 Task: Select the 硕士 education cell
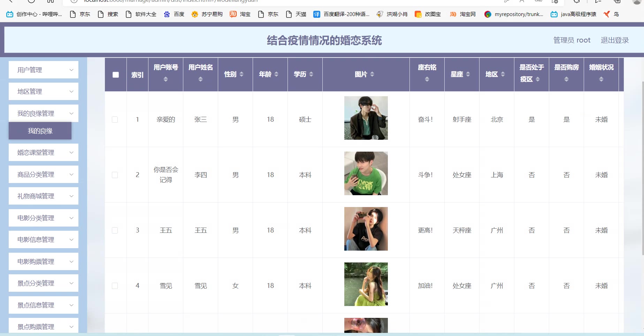(305, 120)
